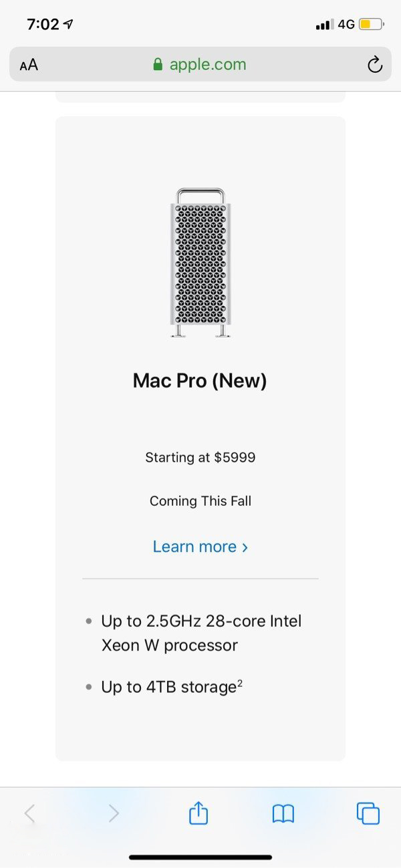
Task: Go forward to the next page
Action: tap(114, 813)
